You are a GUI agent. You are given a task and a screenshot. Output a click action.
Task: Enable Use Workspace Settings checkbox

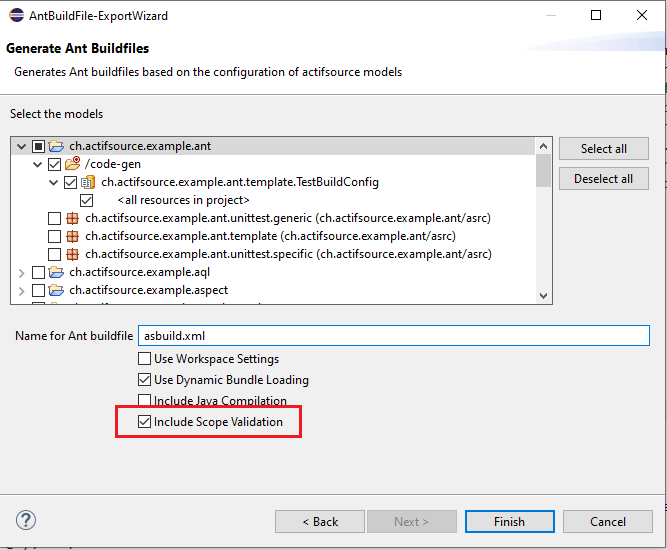pos(144,359)
